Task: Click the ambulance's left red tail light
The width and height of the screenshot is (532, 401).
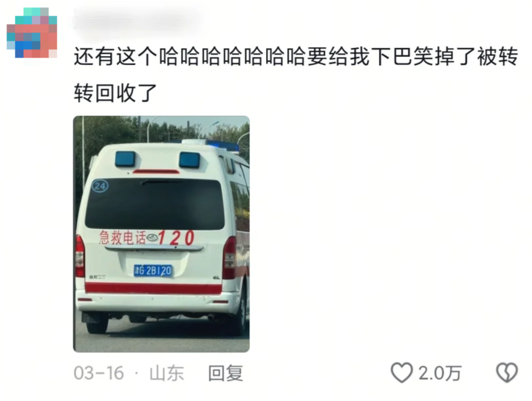Action: tap(80, 256)
